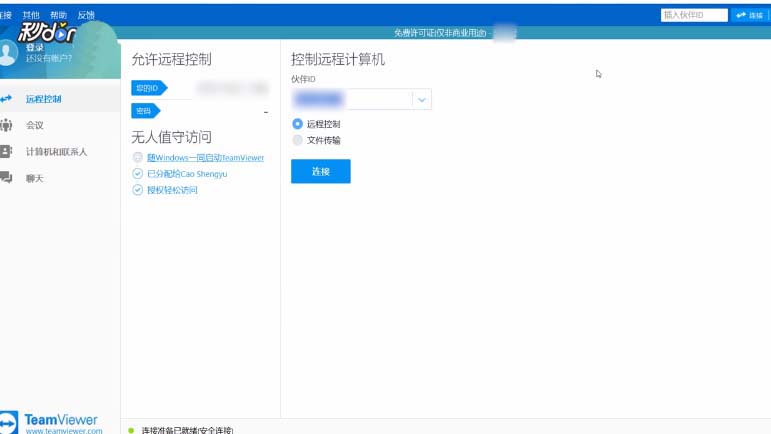The image size is (771, 434).
Task: Select the 文件传输 radio option
Action: point(297,140)
